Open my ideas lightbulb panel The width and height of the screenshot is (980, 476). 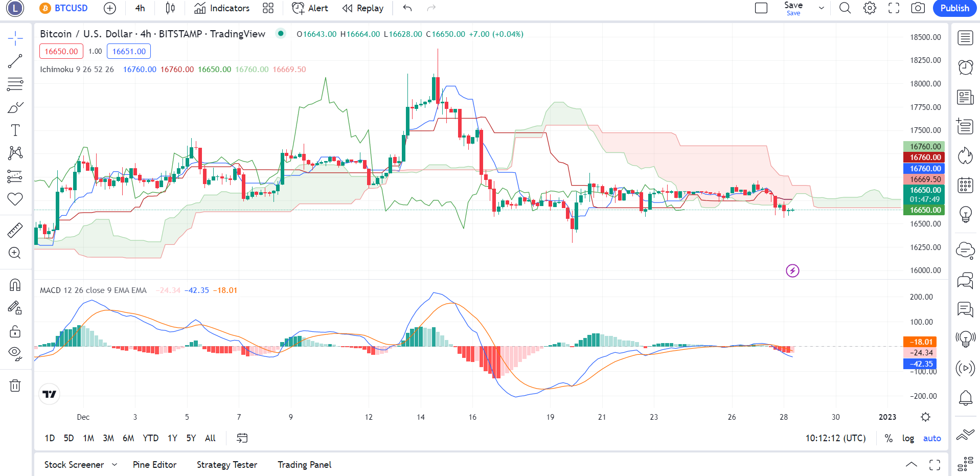click(965, 214)
